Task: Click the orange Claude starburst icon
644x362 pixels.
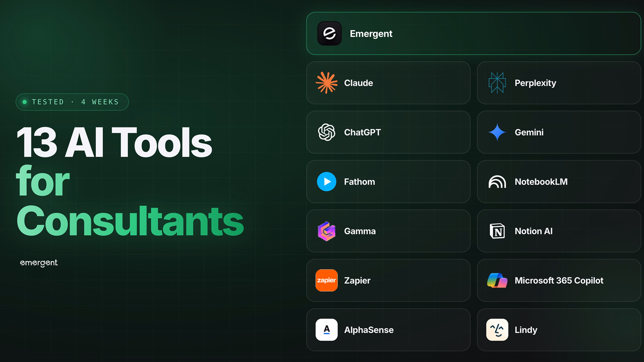Action: [x=326, y=83]
